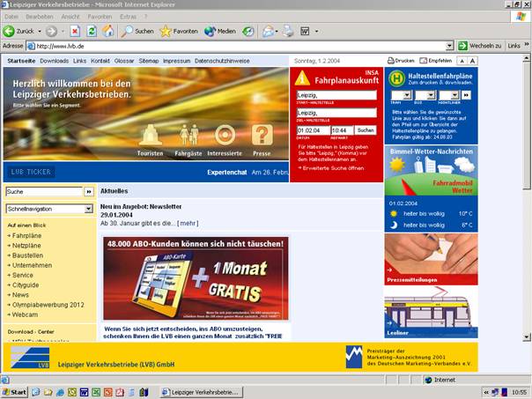The width and height of the screenshot is (532, 399).
Task: Click the Kontakt navigation link
Action: pyautogui.click(x=100, y=61)
